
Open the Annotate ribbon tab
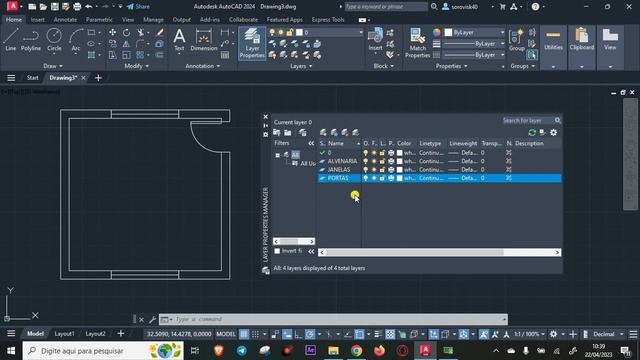[65, 20]
